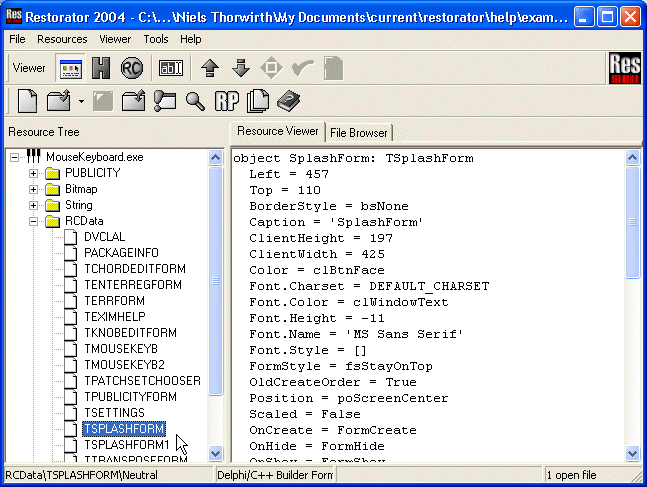Open the Viewer menu
This screenshot has width=647, height=487.
[115, 39]
